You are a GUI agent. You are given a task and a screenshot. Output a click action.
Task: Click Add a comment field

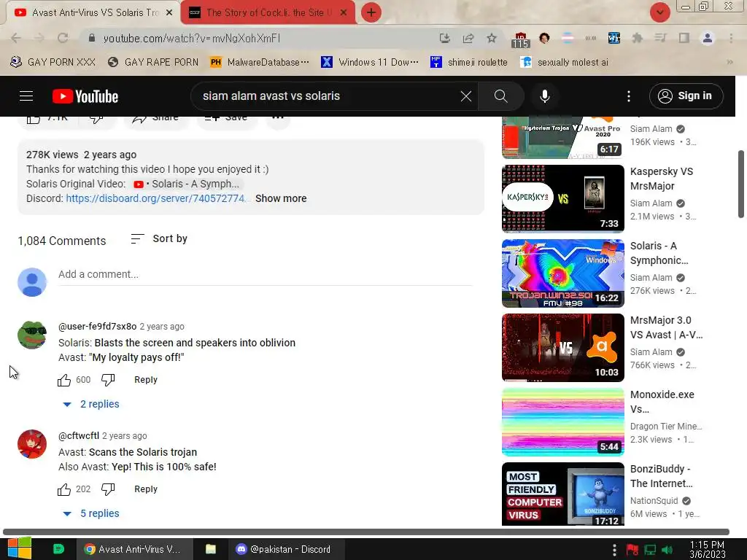265,275
